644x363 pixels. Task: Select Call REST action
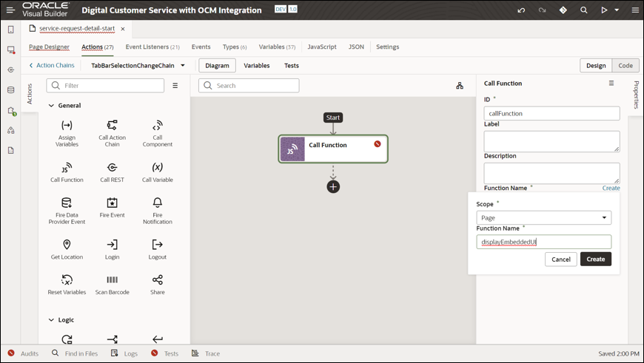tap(112, 172)
